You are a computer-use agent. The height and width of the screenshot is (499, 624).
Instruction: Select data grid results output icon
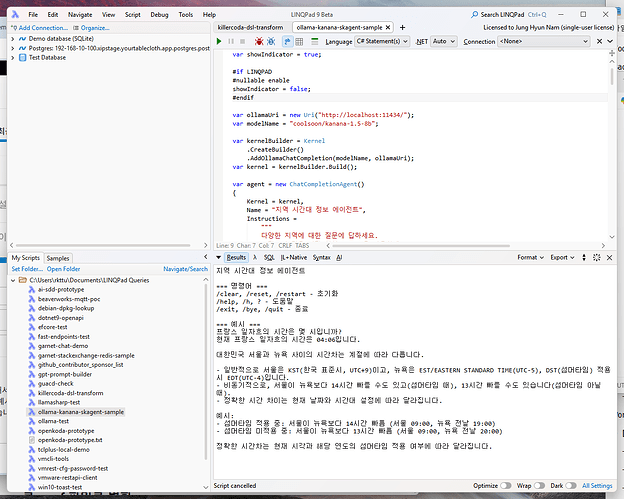pyautogui.click(x=299, y=41)
